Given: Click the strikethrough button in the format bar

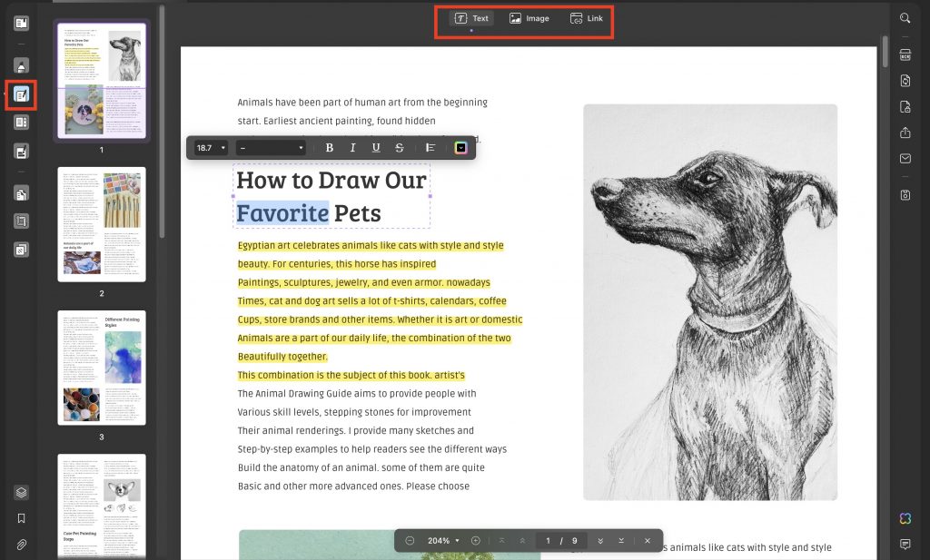Looking at the screenshot, I should click(398, 147).
